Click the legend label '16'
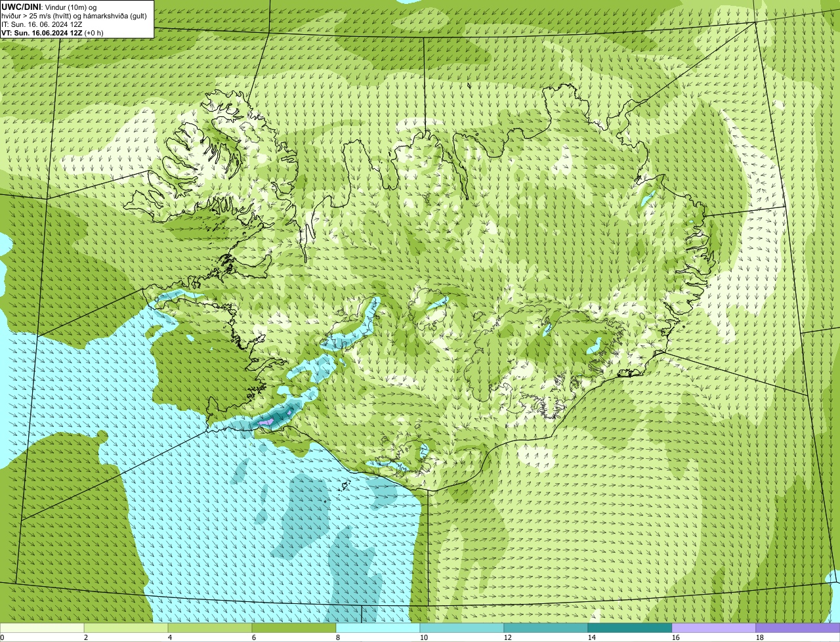840x642 pixels. tap(676, 637)
